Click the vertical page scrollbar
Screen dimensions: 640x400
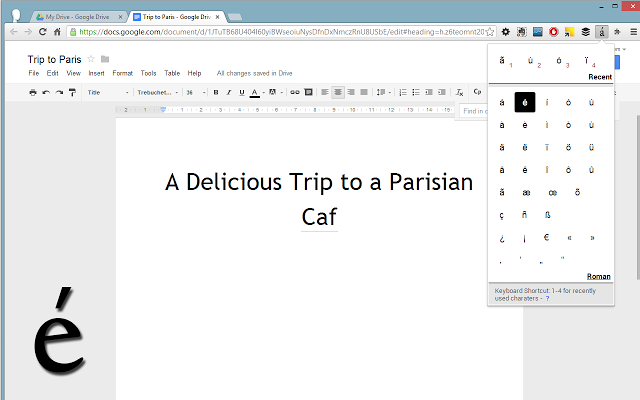(x=638, y=200)
